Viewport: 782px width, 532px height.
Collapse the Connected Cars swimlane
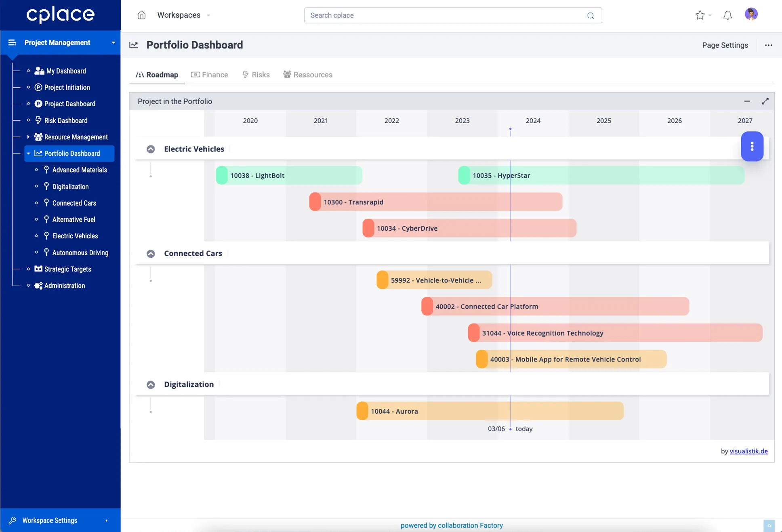pos(151,253)
